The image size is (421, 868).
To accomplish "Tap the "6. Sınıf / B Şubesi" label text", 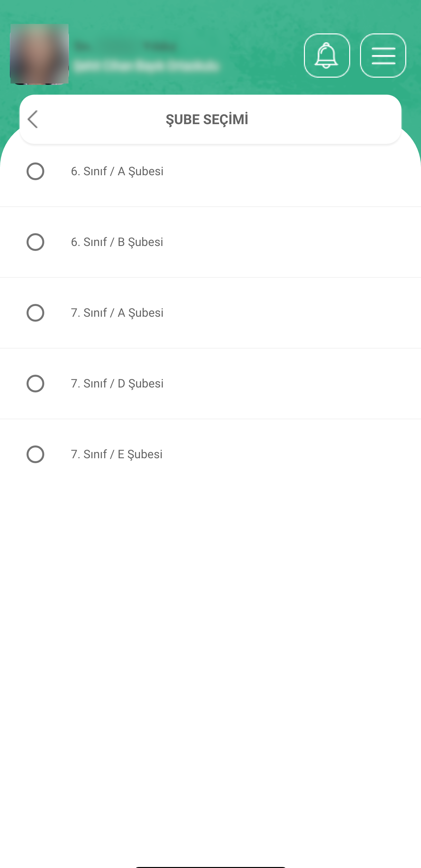I will [117, 242].
